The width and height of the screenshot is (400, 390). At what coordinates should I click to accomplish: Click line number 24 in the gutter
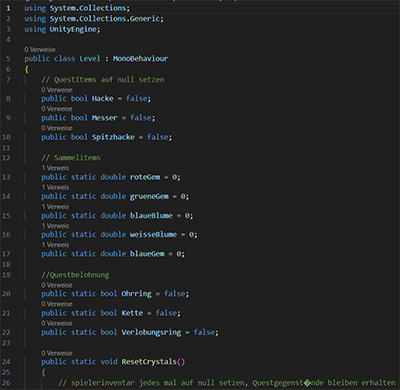(6, 362)
